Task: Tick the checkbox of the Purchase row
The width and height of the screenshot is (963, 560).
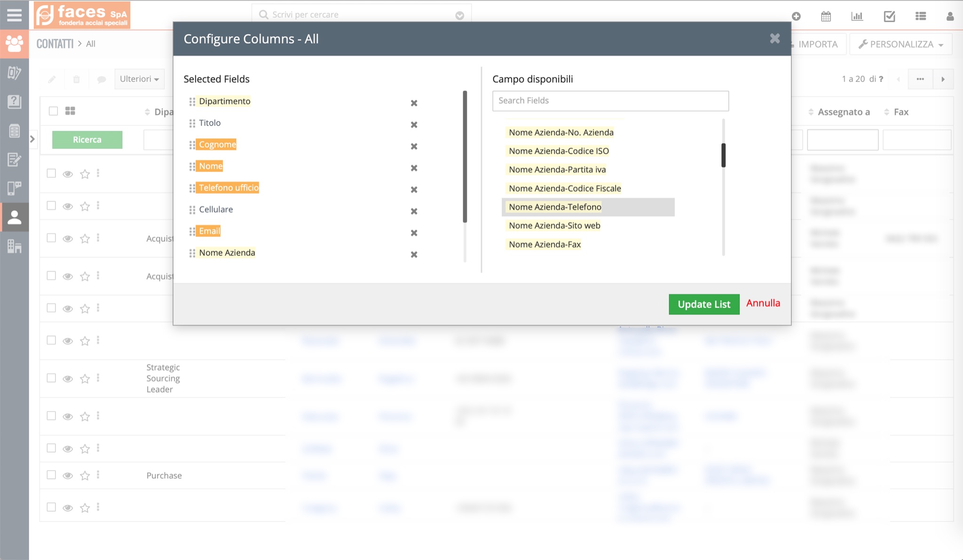Action: (x=51, y=475)
